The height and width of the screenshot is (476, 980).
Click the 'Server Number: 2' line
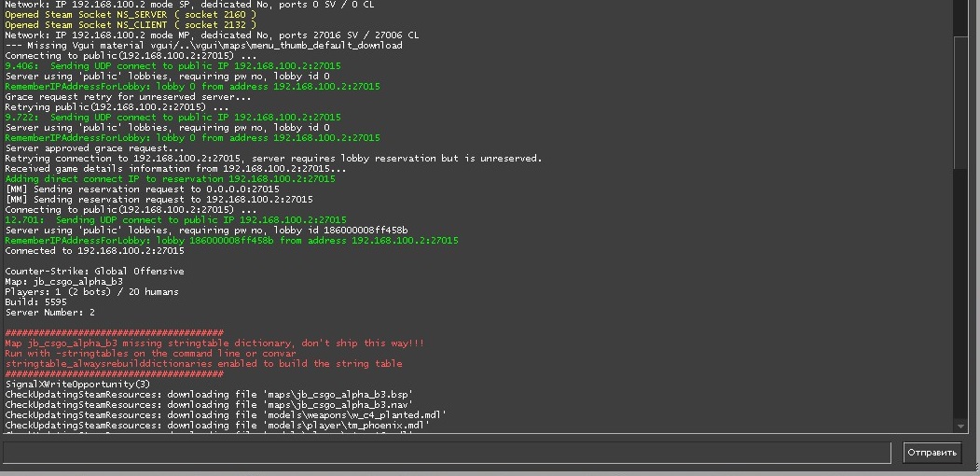pos(50,312)
